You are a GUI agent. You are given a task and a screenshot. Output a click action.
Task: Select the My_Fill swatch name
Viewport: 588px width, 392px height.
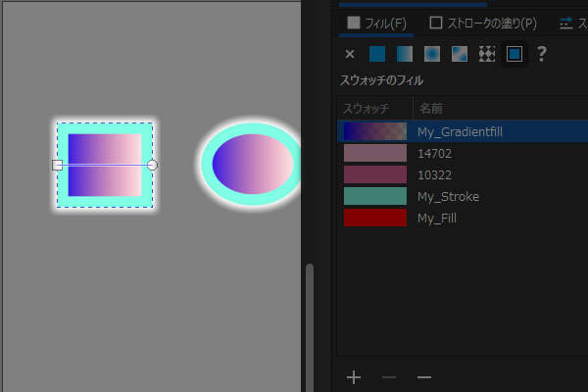click(437, 219)
